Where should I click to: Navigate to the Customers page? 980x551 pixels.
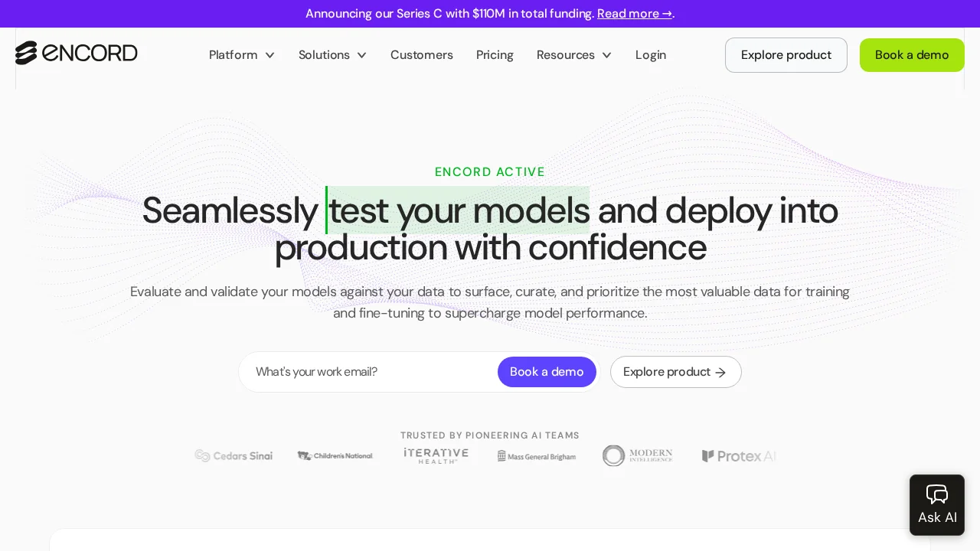coord(422,55)
